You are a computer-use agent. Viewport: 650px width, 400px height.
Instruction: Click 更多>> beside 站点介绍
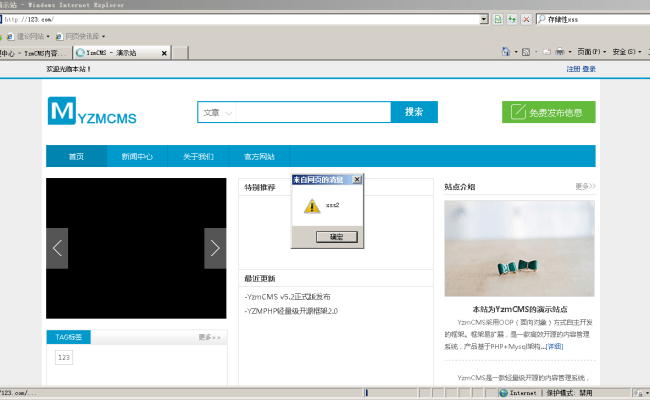coord(585,187)
